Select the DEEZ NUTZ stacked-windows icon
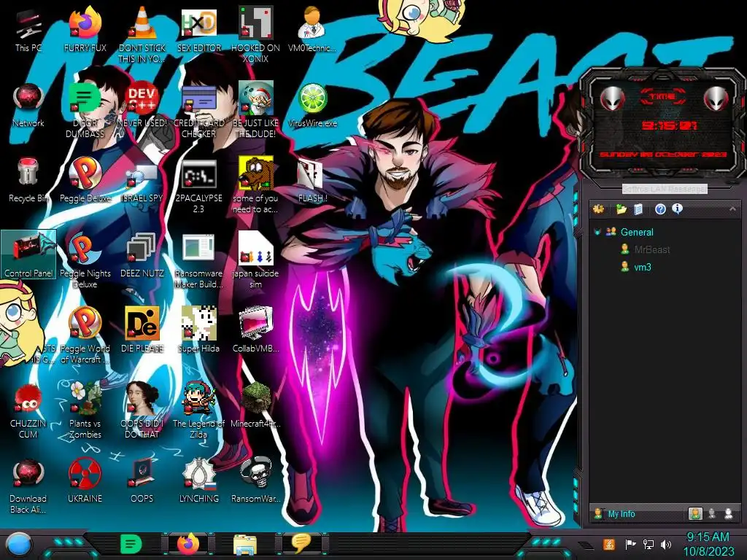747x560 pixels. click(142, 254)
